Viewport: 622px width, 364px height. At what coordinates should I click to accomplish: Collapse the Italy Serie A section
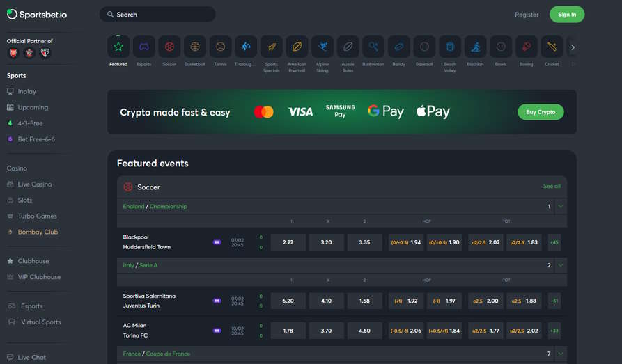tap(561, 265)
